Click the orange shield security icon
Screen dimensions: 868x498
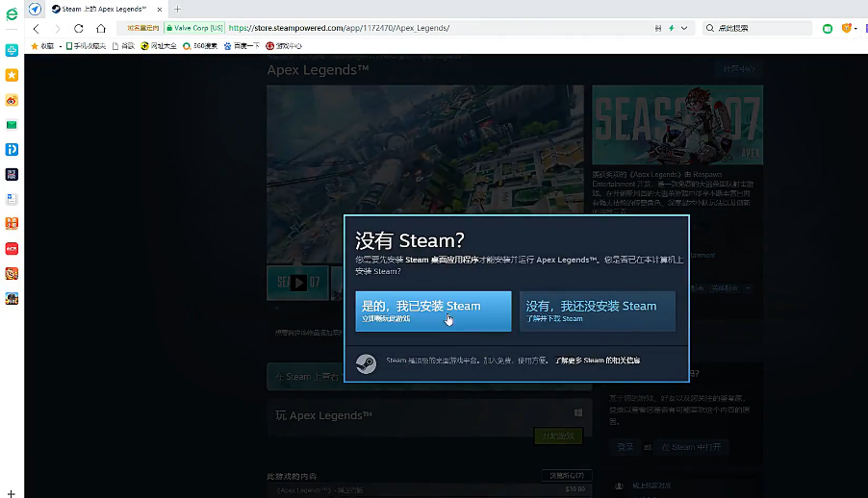click(x=846, y=28)
